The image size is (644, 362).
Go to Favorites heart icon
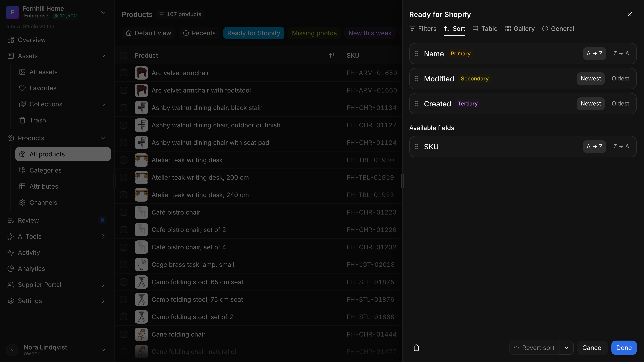(x=23, y=88)
